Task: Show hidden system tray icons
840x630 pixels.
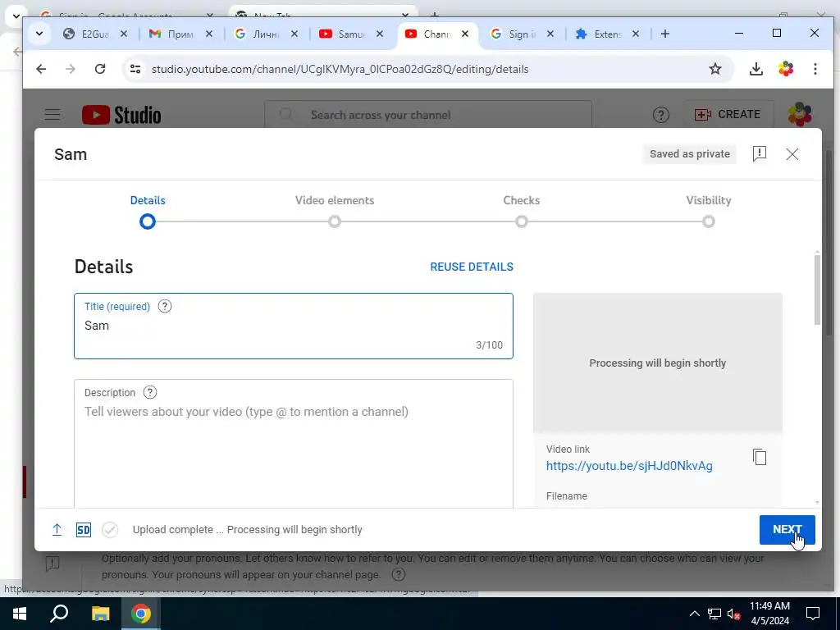Action: (x=694, y=614)
